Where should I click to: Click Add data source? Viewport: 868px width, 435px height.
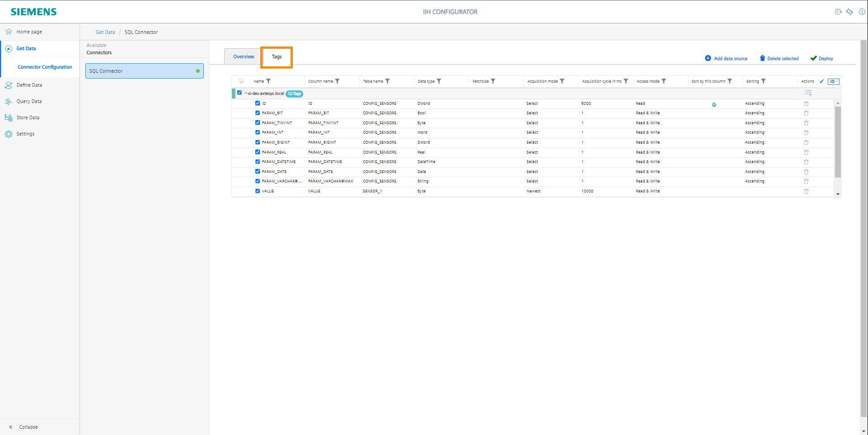(x=726, y=58)
